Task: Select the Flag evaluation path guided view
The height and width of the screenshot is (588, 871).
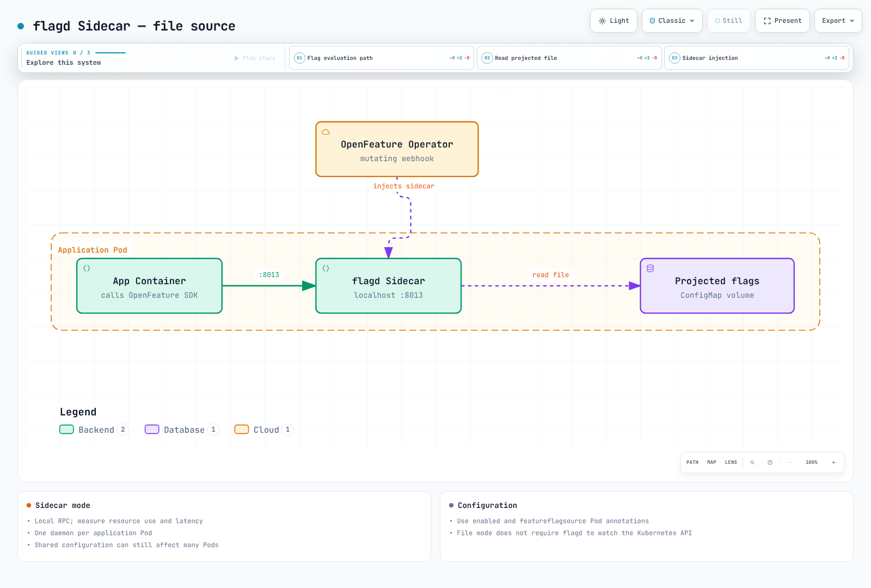Action: (x=382, y=58)
